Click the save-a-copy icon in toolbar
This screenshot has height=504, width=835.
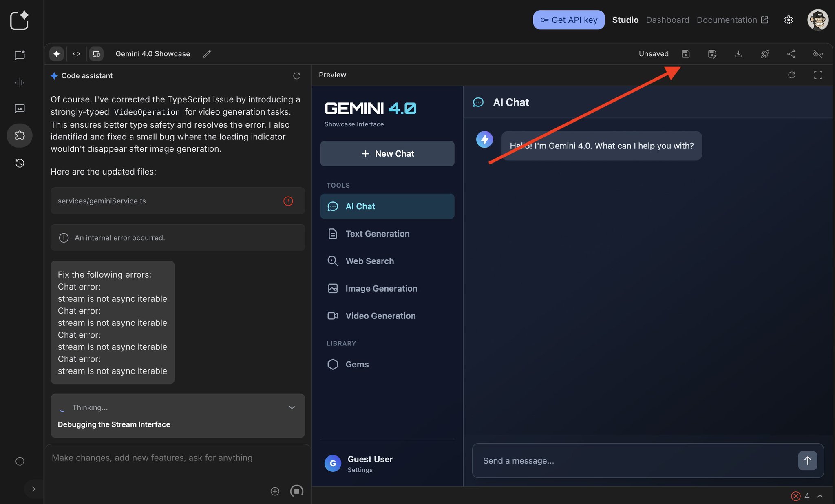tap(712, 54)
